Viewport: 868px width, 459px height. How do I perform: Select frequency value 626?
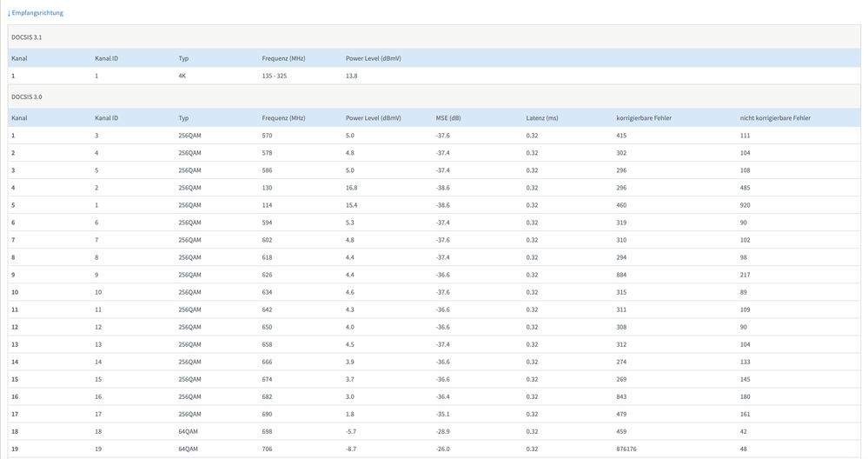click(x=268, y=276)
